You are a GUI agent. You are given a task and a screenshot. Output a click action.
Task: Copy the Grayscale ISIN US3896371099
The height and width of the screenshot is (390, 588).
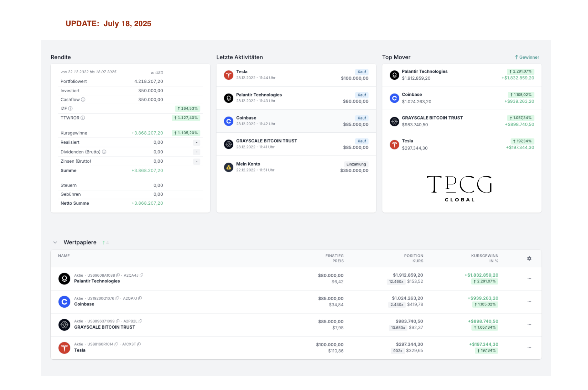pos(117,321)
